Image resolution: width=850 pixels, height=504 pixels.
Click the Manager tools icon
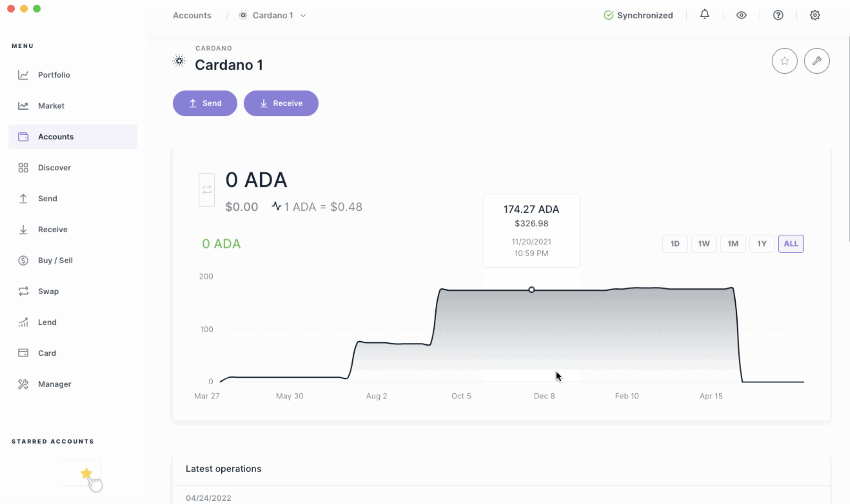tap(23, 384)
